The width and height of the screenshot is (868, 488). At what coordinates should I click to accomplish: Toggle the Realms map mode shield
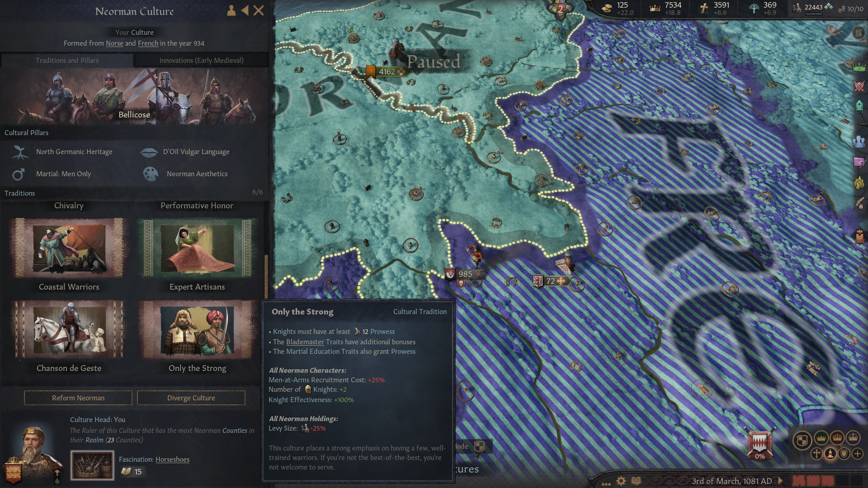pos(802,440)
